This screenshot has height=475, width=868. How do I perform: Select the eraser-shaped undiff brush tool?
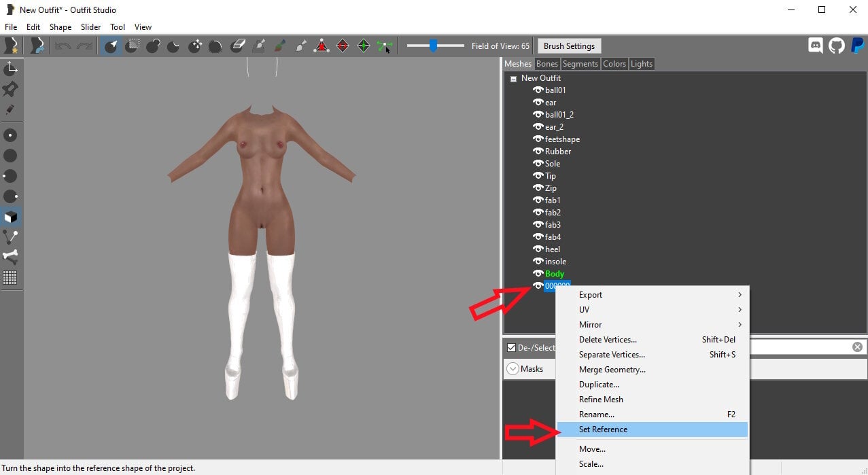(x=237, y=46)
